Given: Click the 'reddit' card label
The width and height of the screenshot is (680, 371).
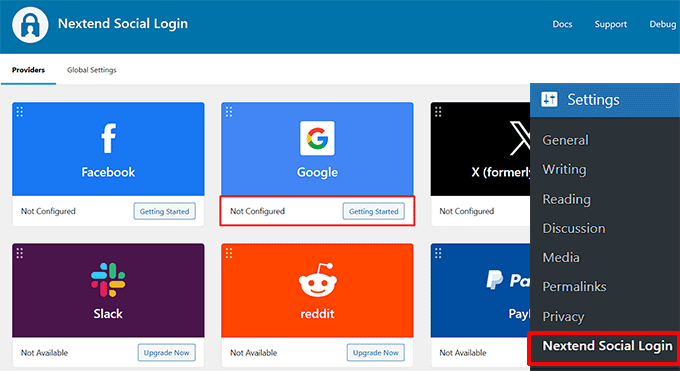Looking at the screenshot, I should click(317, 314).
